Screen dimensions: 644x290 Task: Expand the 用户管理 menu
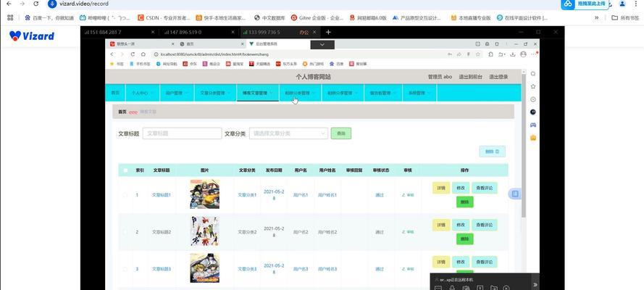point(177,93)
